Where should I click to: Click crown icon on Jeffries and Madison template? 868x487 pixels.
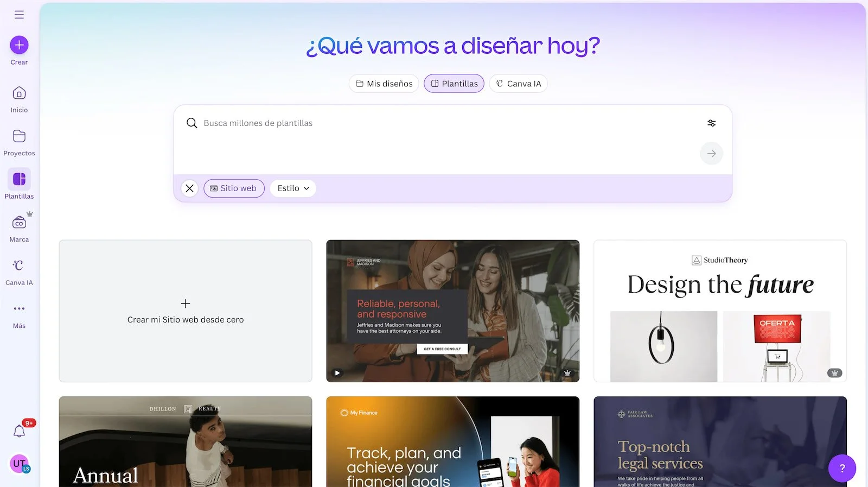[x=567, y=373]
